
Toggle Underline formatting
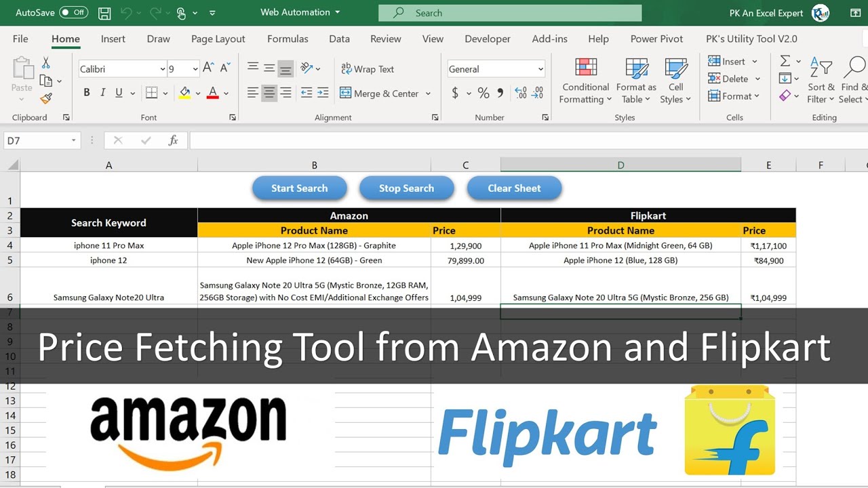click(x=119, y=93)
